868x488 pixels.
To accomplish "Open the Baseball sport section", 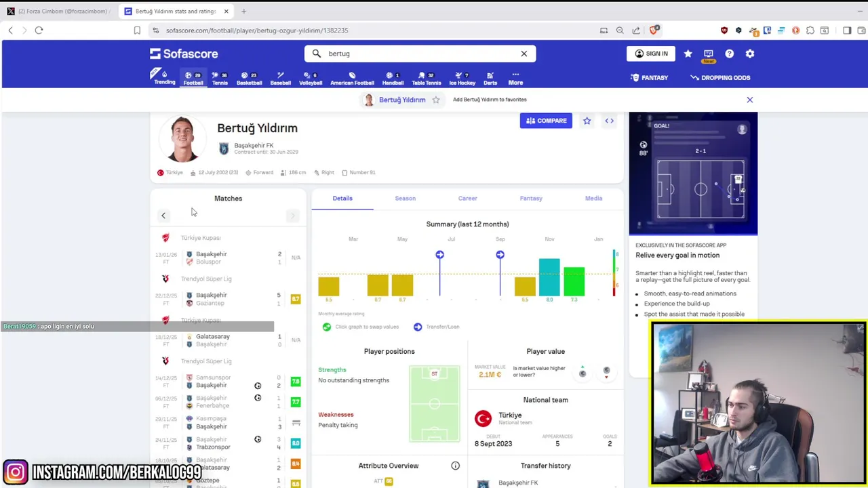I will (280, 78).
